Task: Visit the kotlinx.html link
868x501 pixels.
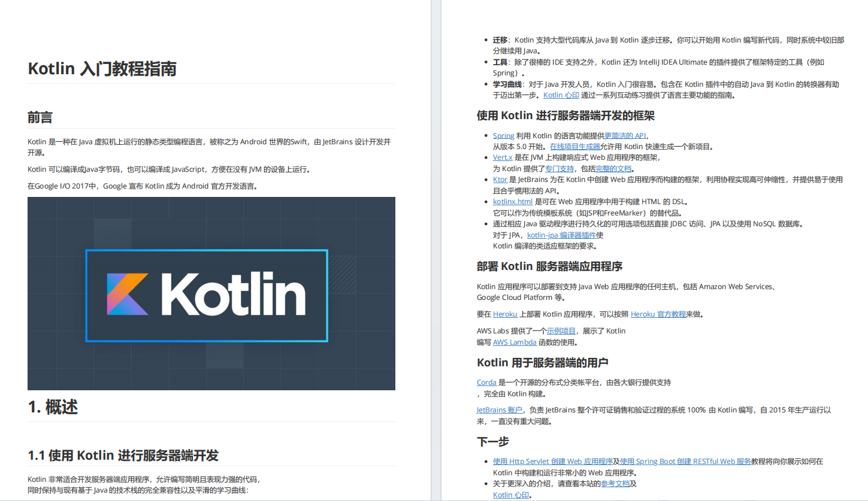Action: [513, 201]
